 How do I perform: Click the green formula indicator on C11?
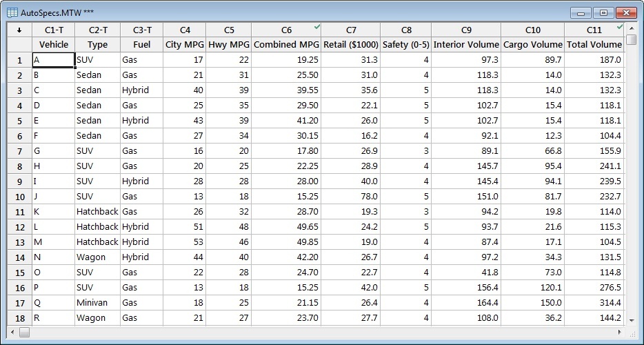[x=620, y=26]
